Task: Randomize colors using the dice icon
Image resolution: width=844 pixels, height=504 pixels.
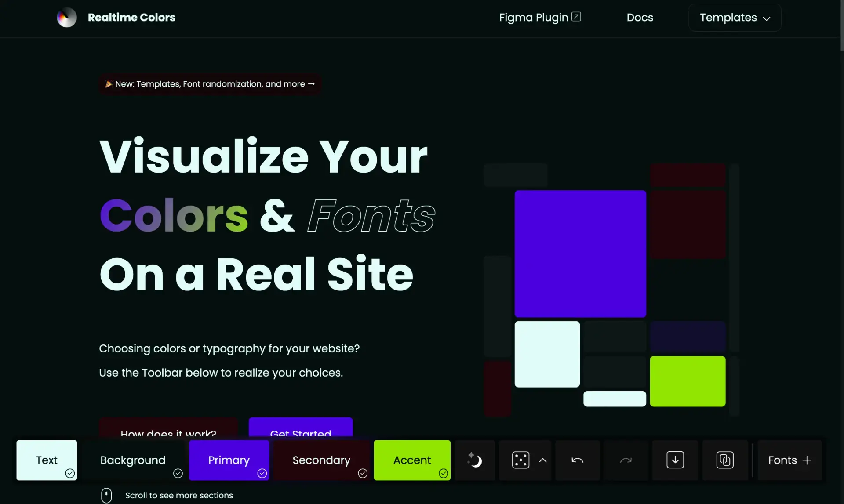Action: click(520, 460)
